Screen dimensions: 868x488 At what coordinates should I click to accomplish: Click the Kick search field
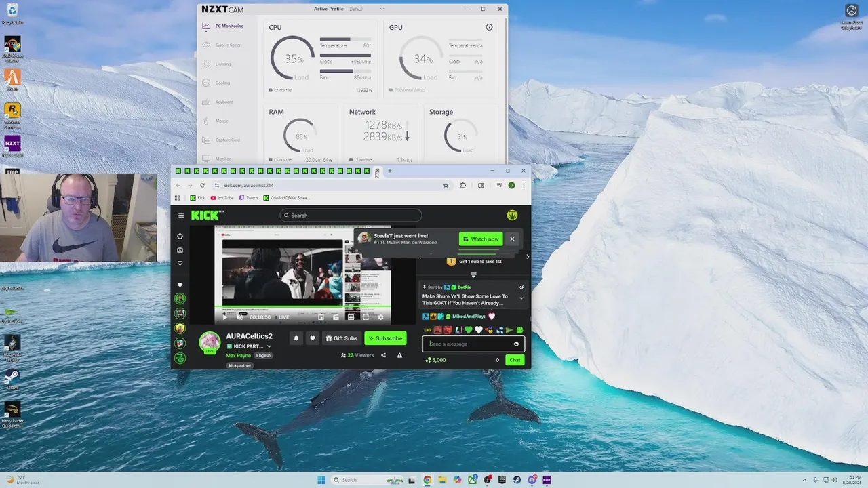tap(351, 215)
